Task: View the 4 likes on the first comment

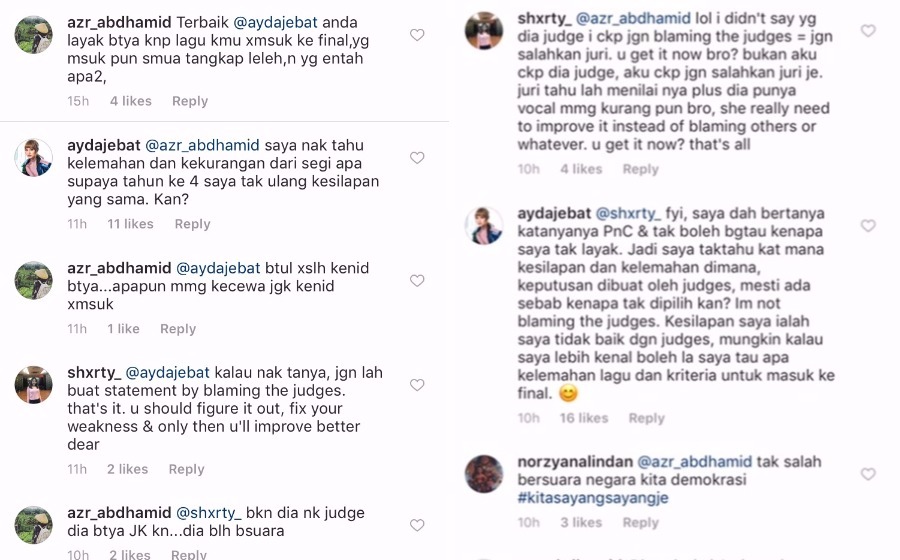Action: click(131, 102)
